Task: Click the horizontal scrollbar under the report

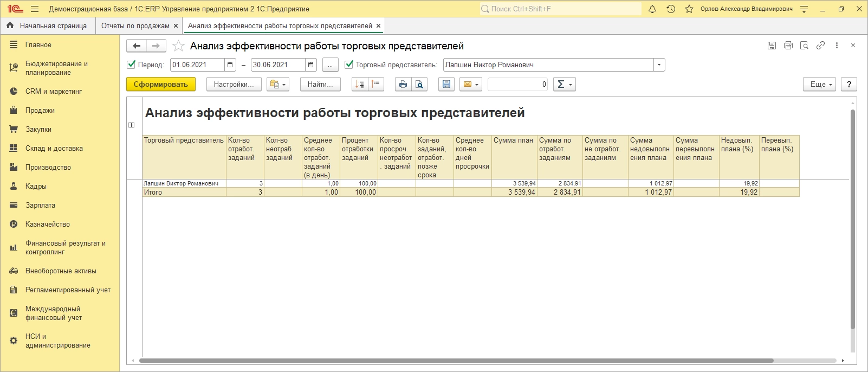Action: (455, 361)
